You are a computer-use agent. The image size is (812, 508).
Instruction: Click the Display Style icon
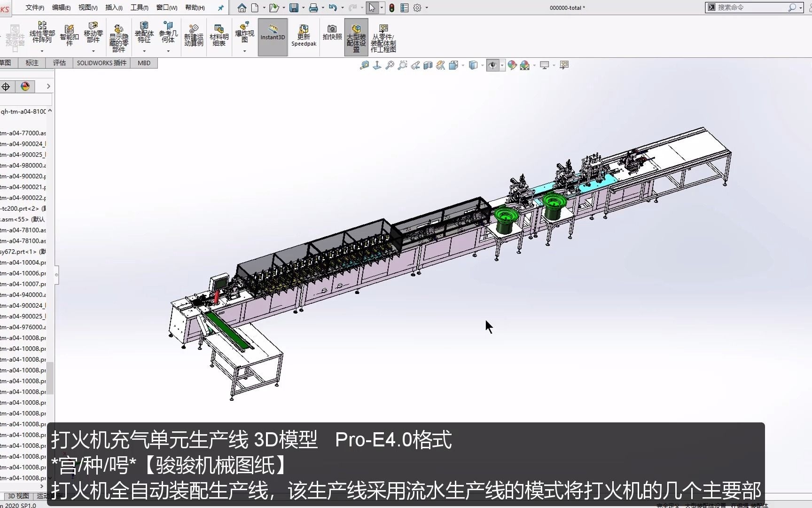473,65
